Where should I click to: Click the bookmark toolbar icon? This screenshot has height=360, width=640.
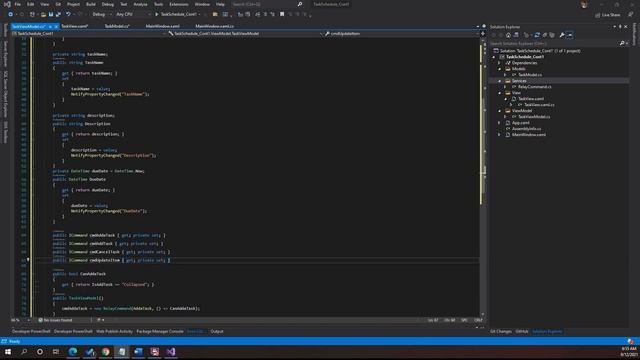(x=282, y=14)
